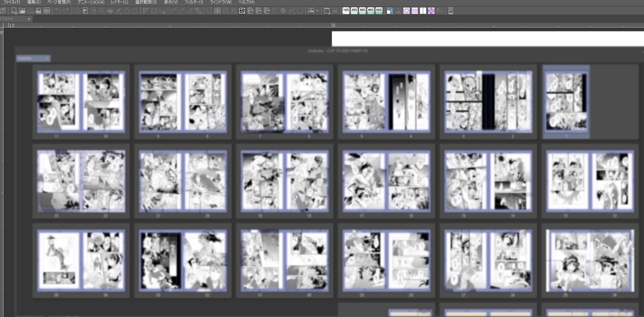
Task: Open the ページ管理(P) menu
Action: point(59,3)
